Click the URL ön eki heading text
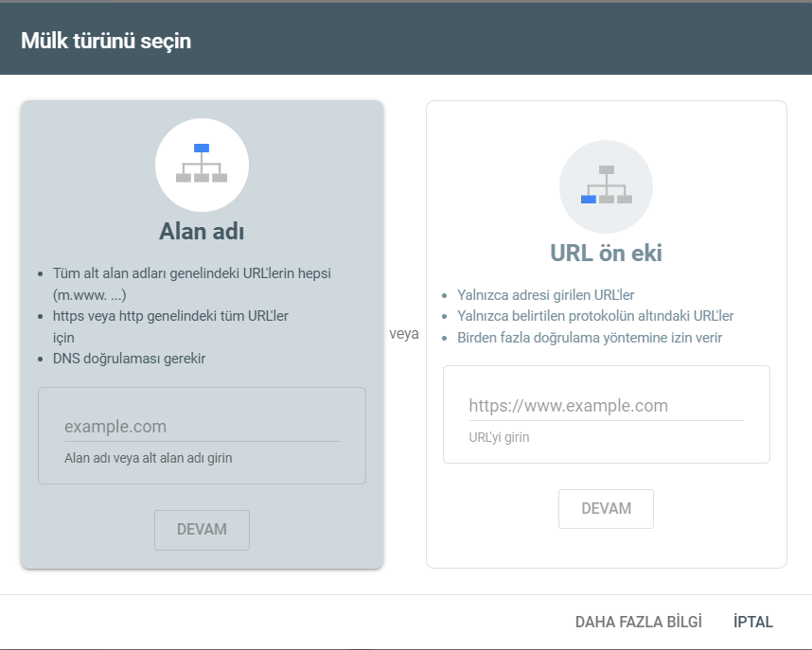 [x=606, y=253]
